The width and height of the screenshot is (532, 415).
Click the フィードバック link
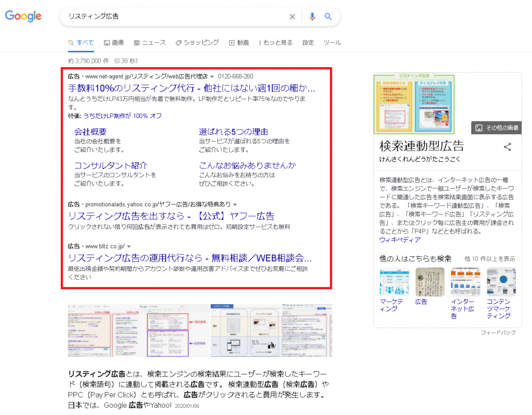click(x=498, y=333)
